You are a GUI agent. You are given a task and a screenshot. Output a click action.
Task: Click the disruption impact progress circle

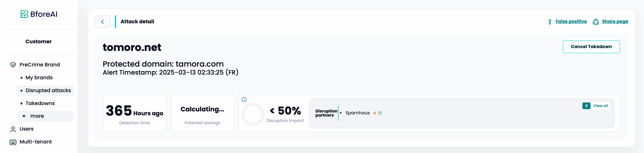[x=253, y=114]
